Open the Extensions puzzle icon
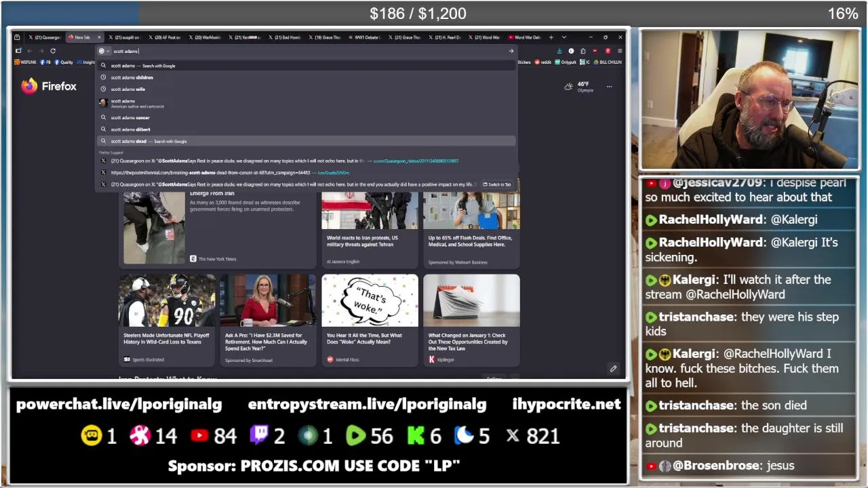 click(x=583, y=51)
